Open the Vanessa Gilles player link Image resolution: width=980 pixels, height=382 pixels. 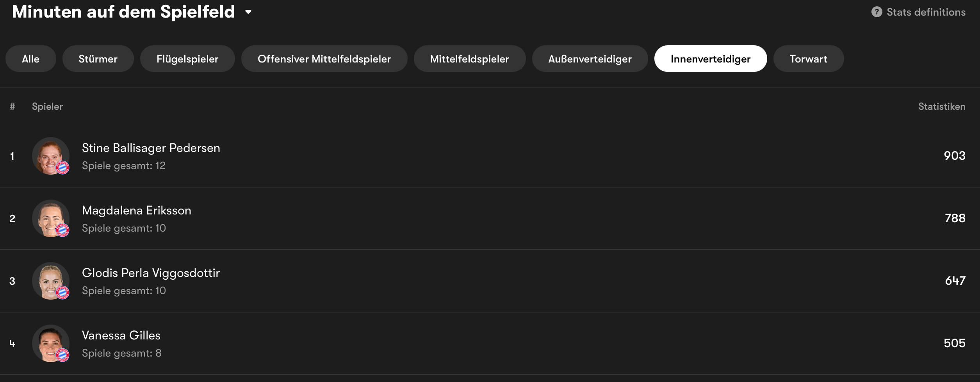click(x=121, y=336)
